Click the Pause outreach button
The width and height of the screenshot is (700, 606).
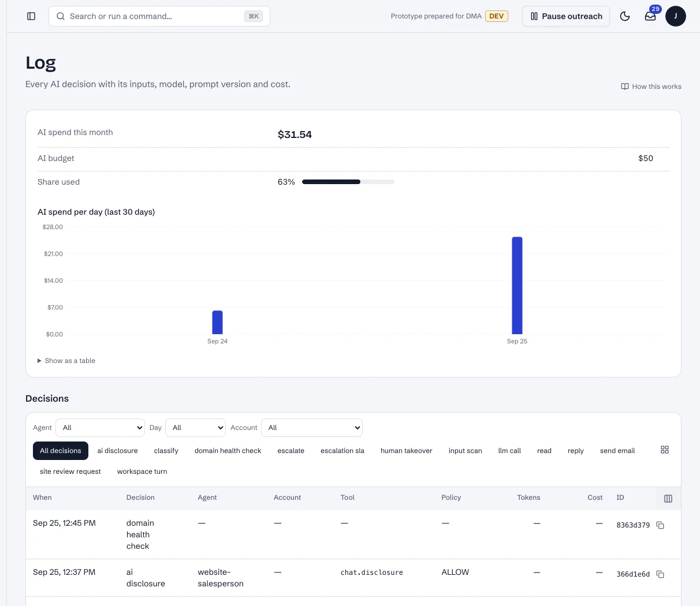pyautogui.click(x=566, y=16)
